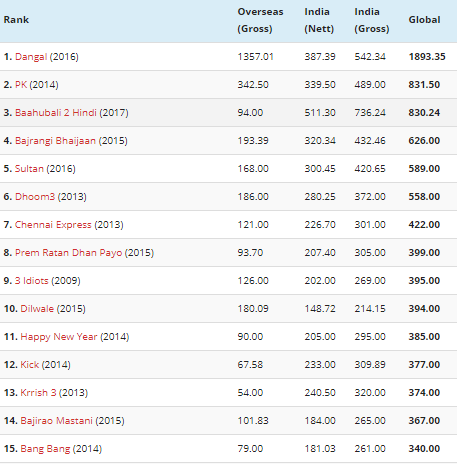Viewport: 457px width, 464px height.
Task: Click the Baahubali 2 Hindi link
Action: [56, 113]
